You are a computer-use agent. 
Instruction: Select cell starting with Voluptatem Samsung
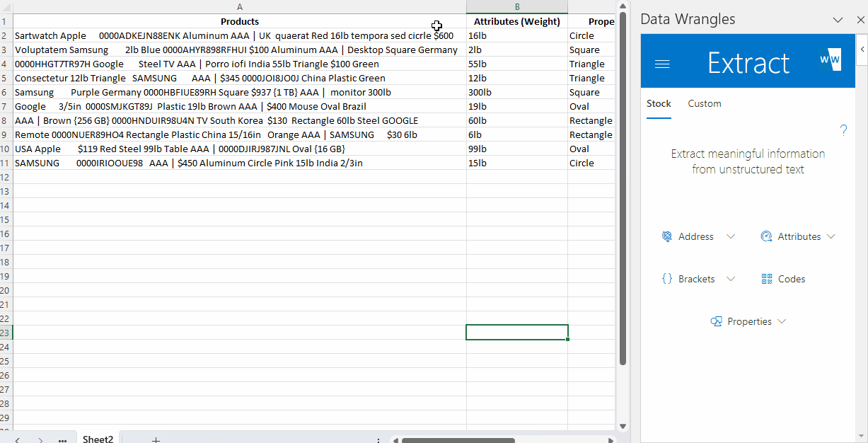[x=240, y=50]
